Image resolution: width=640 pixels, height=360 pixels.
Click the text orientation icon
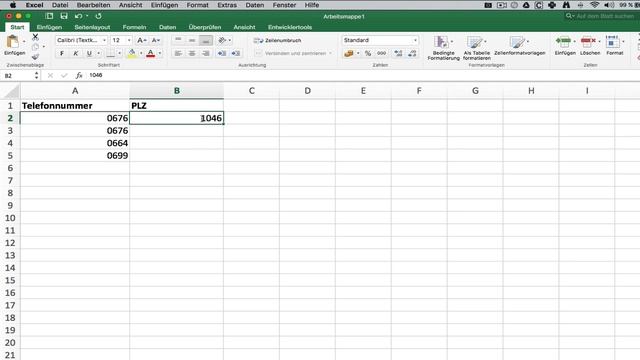(222, 40)
